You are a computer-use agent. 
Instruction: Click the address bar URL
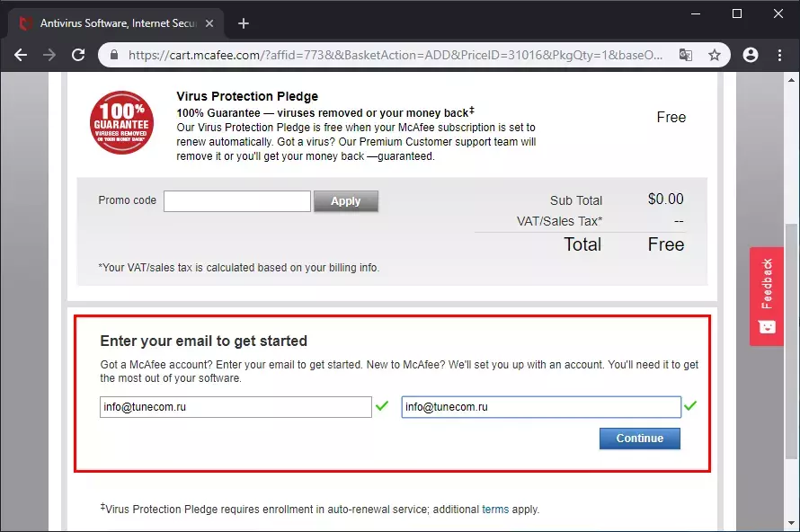(x=396, y=55)
